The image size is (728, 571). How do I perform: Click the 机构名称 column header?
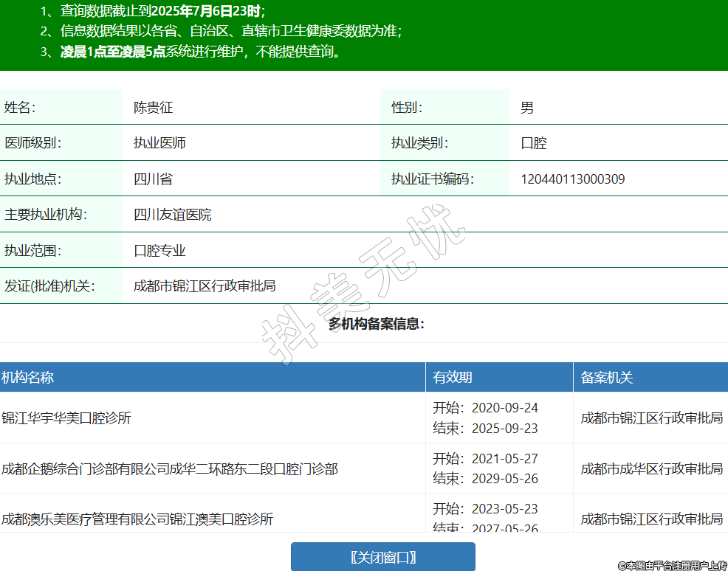click(28, 378)
